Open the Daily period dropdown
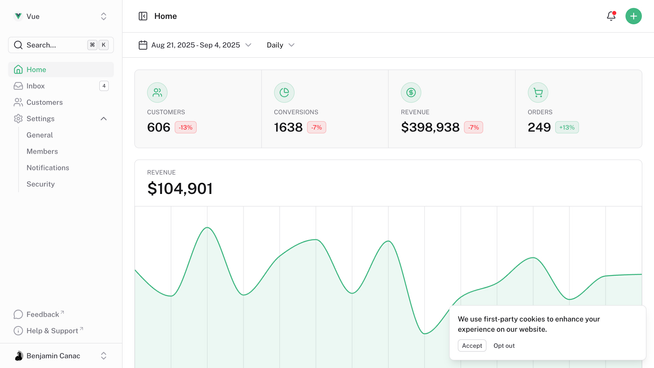This screenshot has height=368, width=654. (280, 45)
